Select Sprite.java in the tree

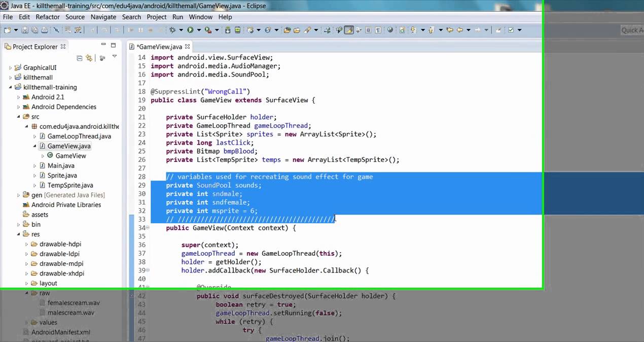coord(62,176)
